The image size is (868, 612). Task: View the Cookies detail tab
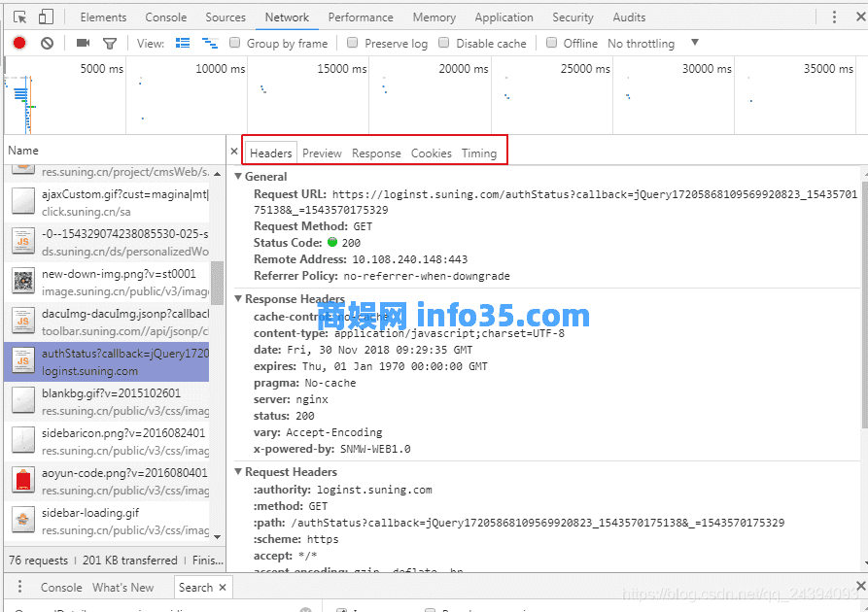coord(432,153)
